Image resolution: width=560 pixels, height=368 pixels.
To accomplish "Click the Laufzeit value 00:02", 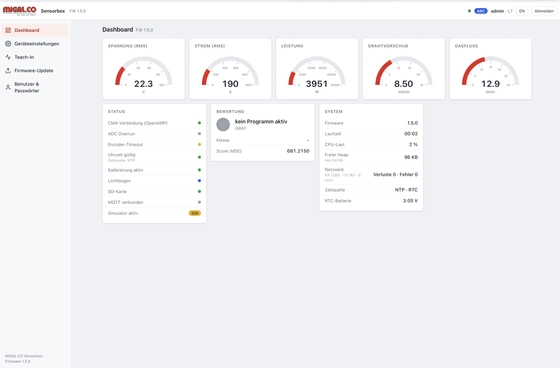I will (x=411, y=134).
